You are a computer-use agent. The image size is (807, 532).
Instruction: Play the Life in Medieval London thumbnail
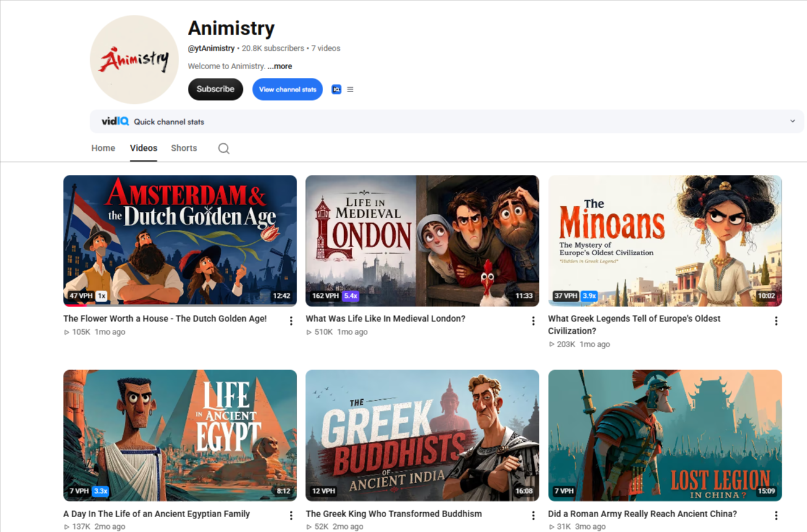pos(422,241)
